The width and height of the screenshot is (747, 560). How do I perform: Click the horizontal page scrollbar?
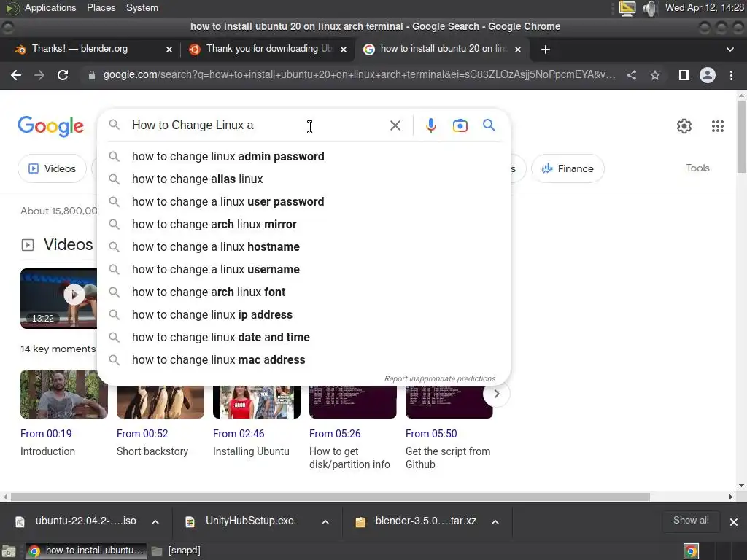[330, 497]
